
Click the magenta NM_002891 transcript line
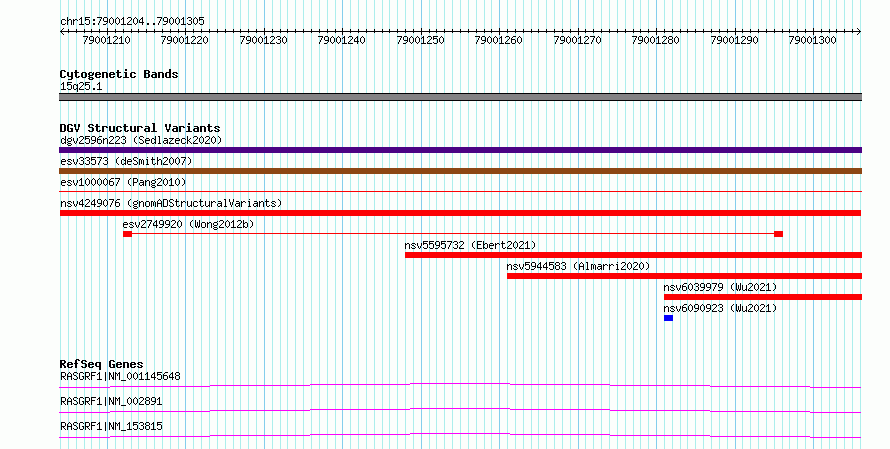pos(460,410)
